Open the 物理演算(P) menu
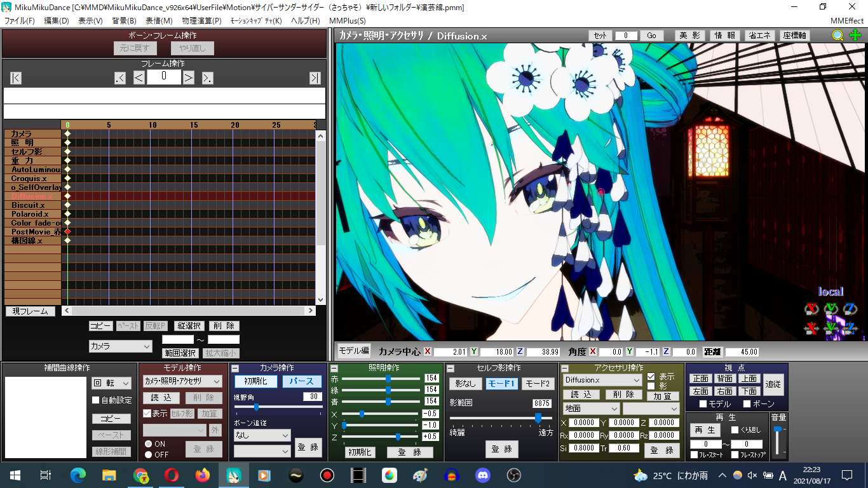This screenshot has height=488, width=868. coord(201,21)
